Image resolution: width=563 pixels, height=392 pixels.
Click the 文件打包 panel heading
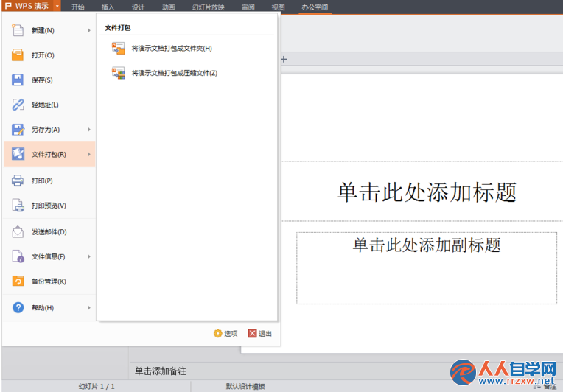[x=118, y=28]
